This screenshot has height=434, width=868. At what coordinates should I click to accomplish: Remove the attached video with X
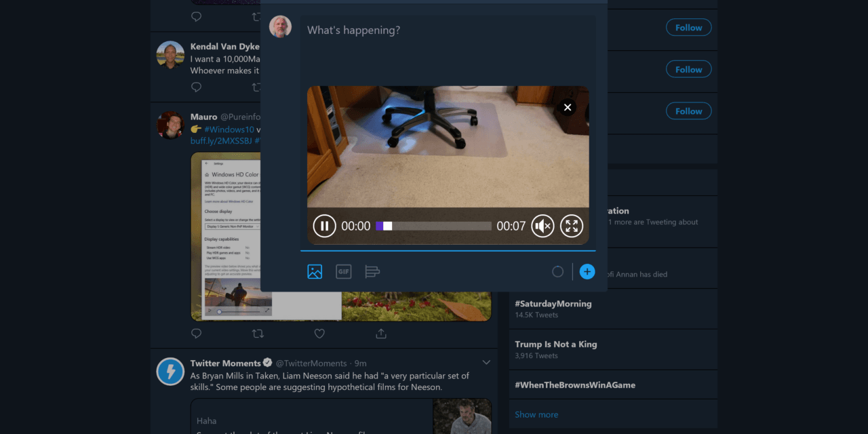point(568,107)
